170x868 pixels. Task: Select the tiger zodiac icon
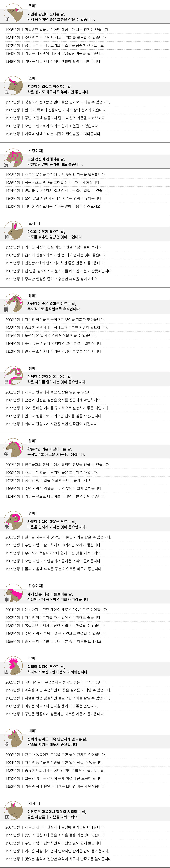point(13,158)
